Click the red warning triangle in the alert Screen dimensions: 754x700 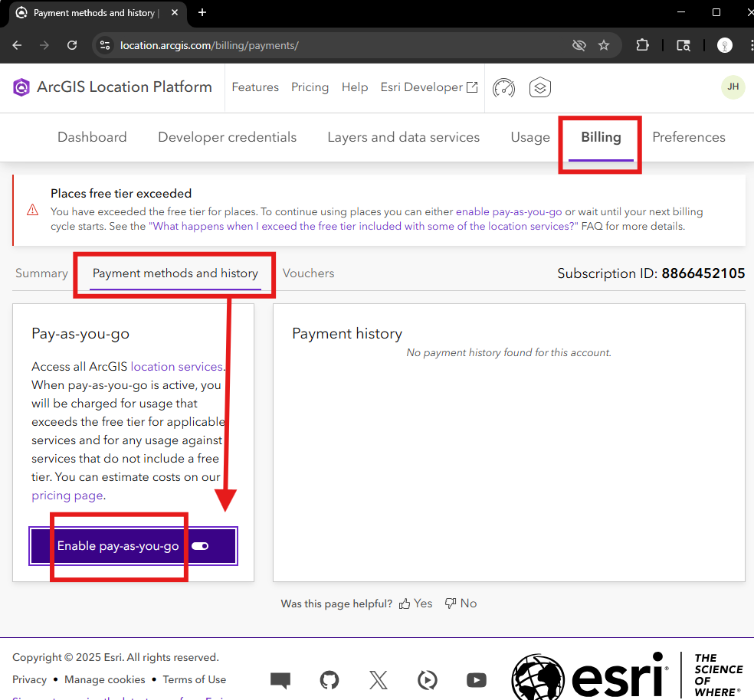(x=33, y=210)
